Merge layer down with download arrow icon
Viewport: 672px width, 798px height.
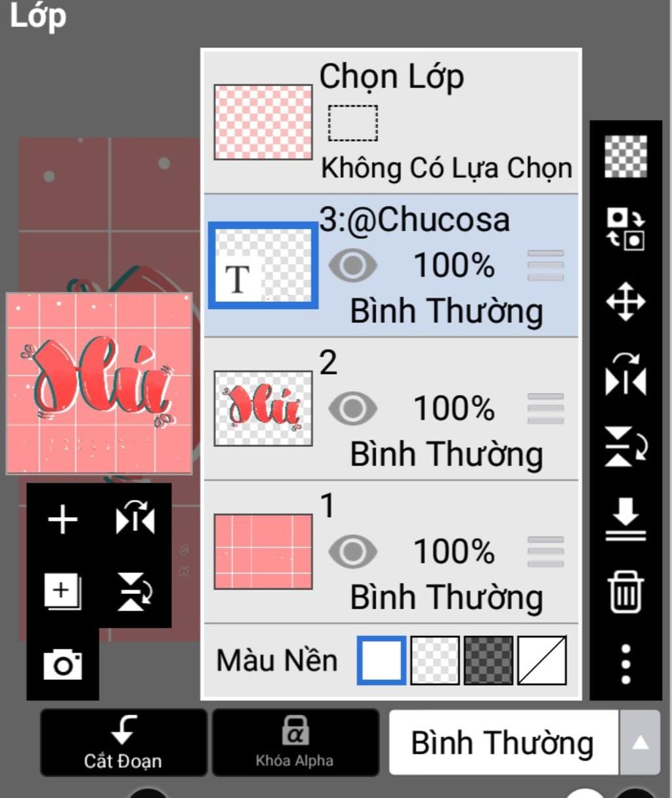625,519
